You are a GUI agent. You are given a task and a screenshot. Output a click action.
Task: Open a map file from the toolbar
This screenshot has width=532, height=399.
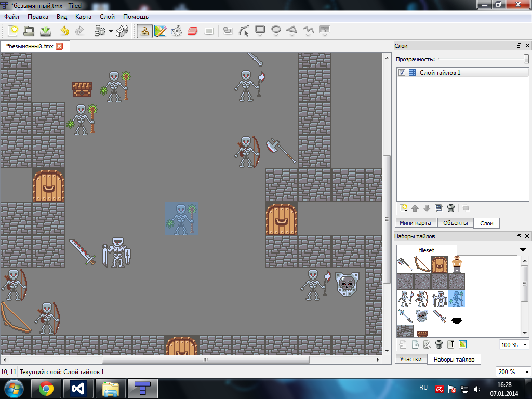tap(29, 31)
